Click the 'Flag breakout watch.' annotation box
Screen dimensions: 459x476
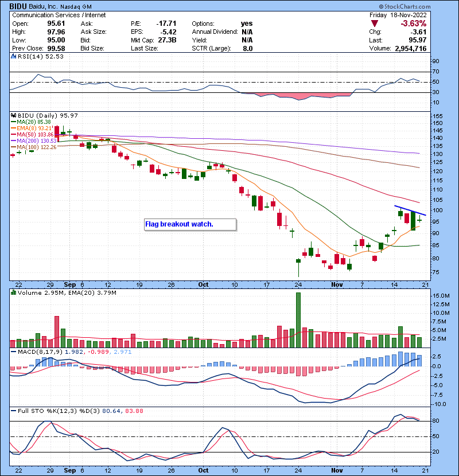coord(190,224)
